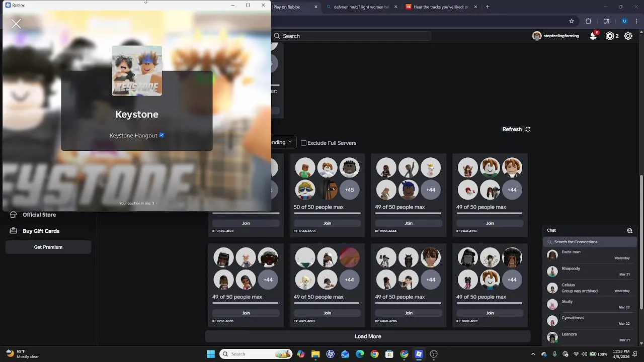Image resolution: width=644 pixels, height=362 pixels.
Task: Open the Windows Start menu
Action: 211,354
